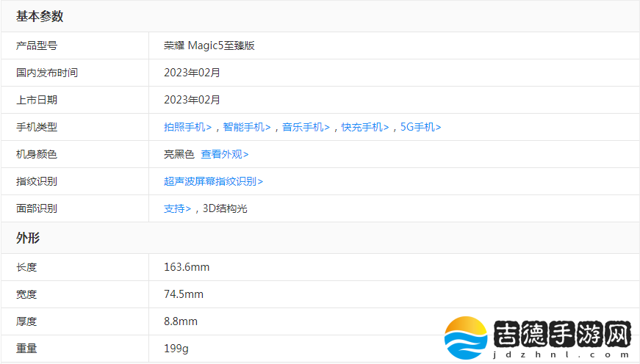Click the 手机类型 label
This screenshot has height=364, width=640.
click(37, 127)
